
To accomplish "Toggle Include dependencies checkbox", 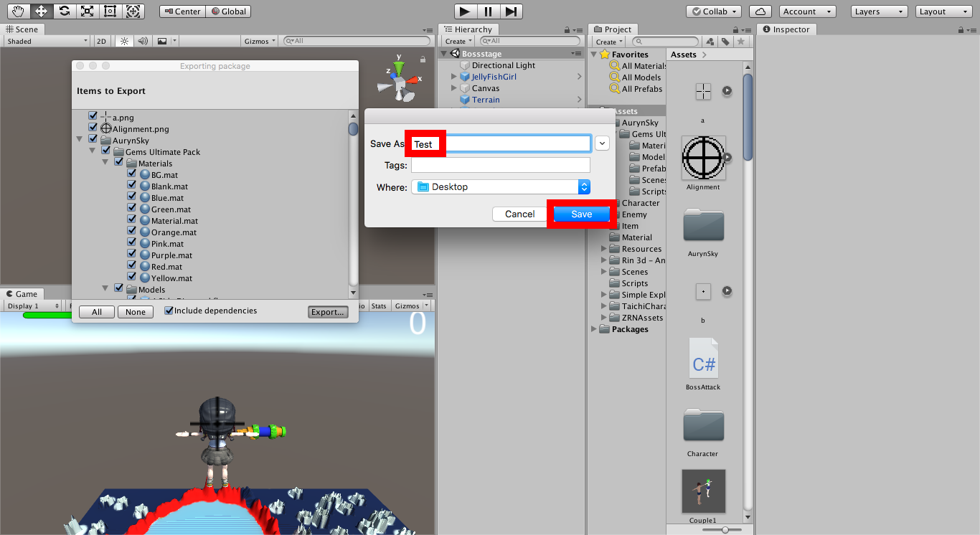I will 169,311.
